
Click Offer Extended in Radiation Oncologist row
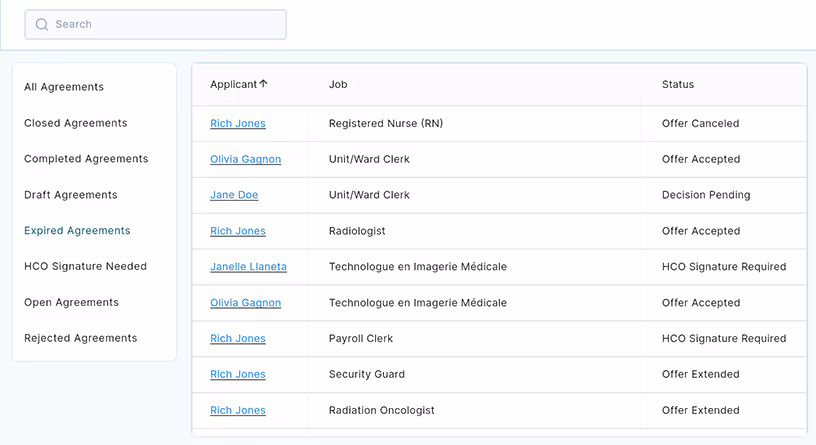(x=700, y=410)
